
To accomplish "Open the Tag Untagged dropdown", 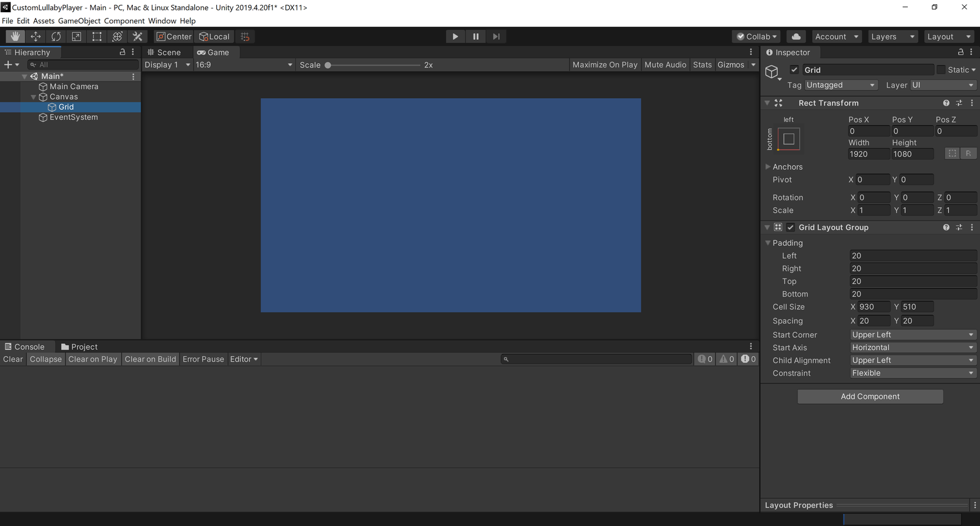I will coord(842,85).
